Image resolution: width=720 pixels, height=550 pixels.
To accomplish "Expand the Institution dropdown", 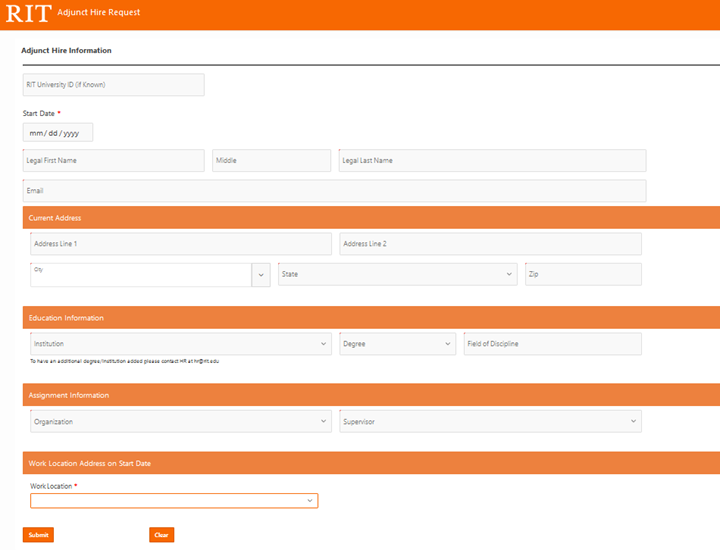I will 180,344.
